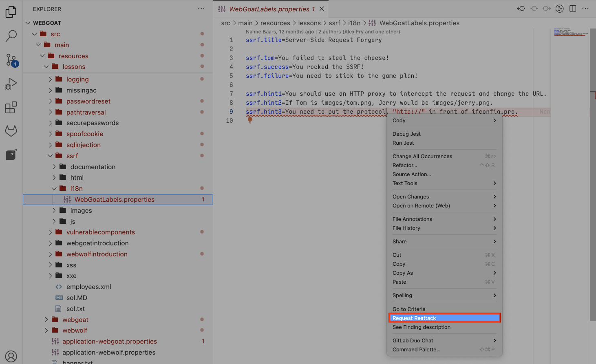
Task: Select Go to Criteria menu item
Action: (x=444, y=309)
